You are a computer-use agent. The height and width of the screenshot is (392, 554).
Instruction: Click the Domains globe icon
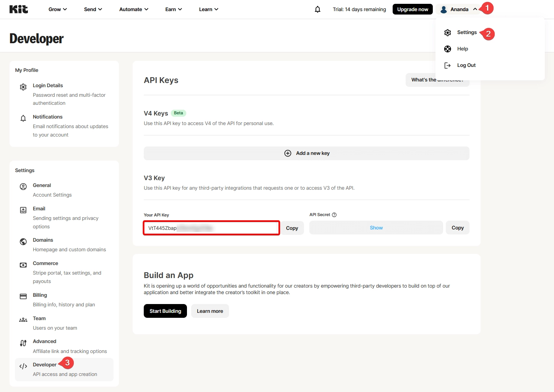23,241
